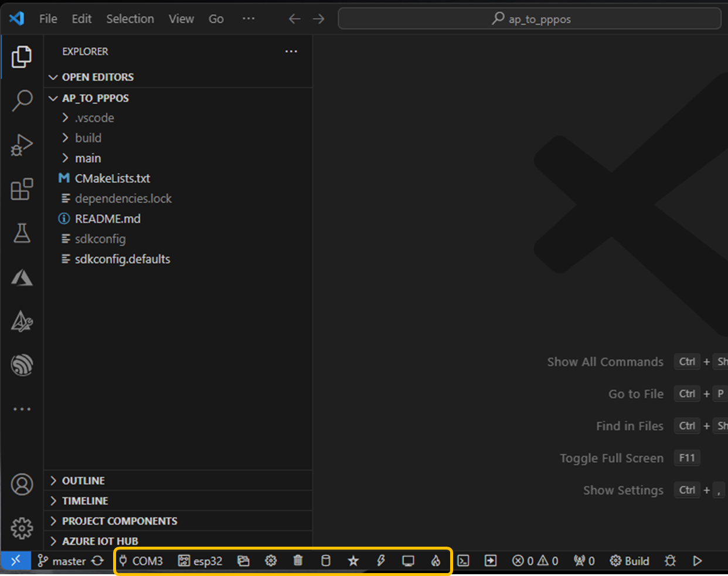Click the forwarded ports indicator showing 0
728x576 pixels.
pos(584,561)
